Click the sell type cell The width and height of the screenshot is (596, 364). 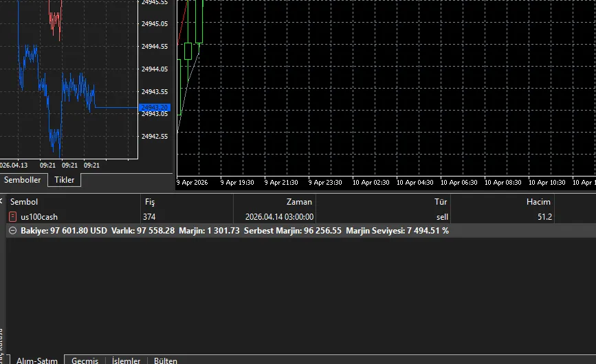(442, 217)
